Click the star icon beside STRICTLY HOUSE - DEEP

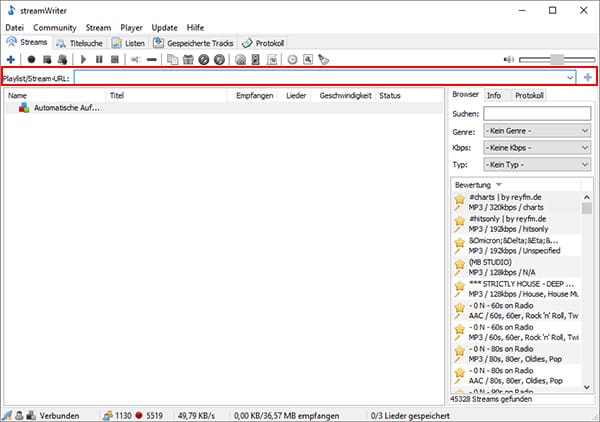point(459,286)
